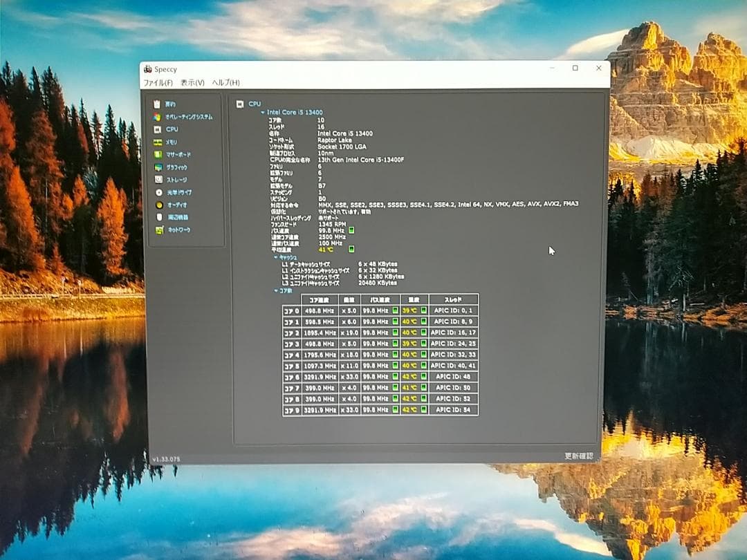The image size is (747, 560).
Task: Select the メモリ sidebar icon
Action: (x=157, y=141)
